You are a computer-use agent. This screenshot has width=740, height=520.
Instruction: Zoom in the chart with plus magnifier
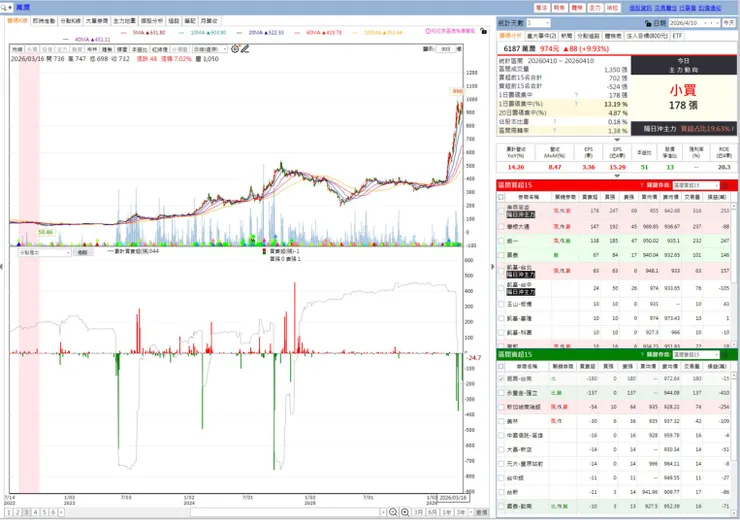tap(405, 512)
